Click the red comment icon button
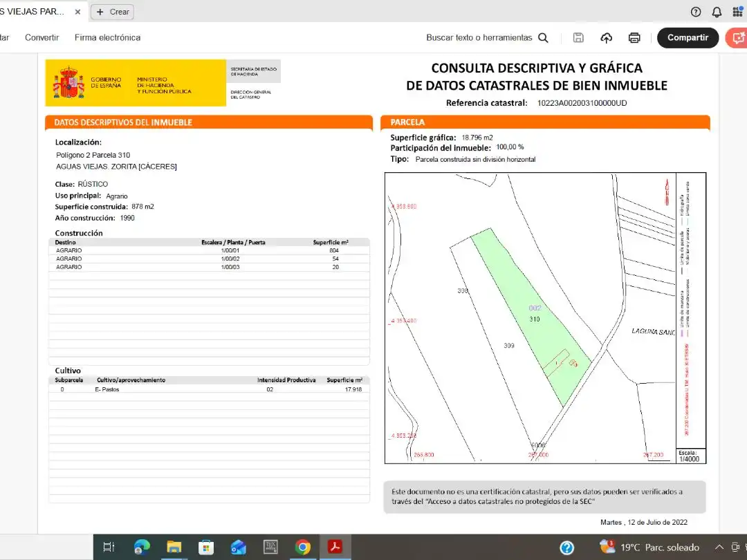 coord(737,37)
